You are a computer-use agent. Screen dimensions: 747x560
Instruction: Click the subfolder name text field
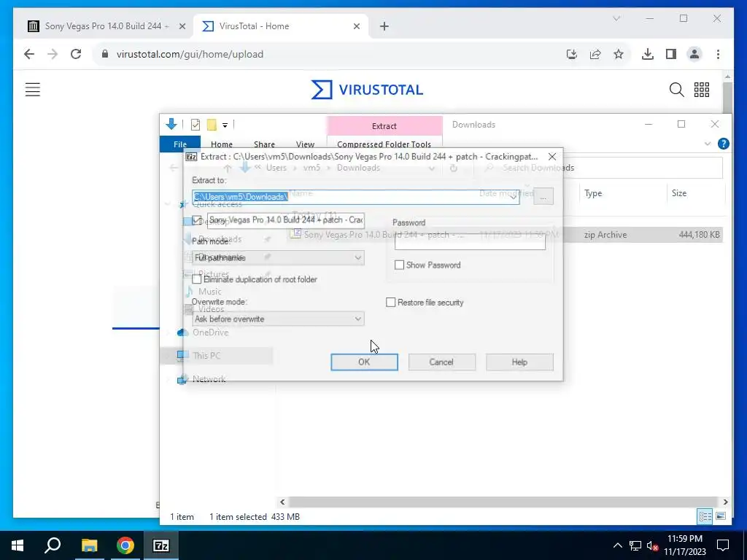[x=286, y=220]
